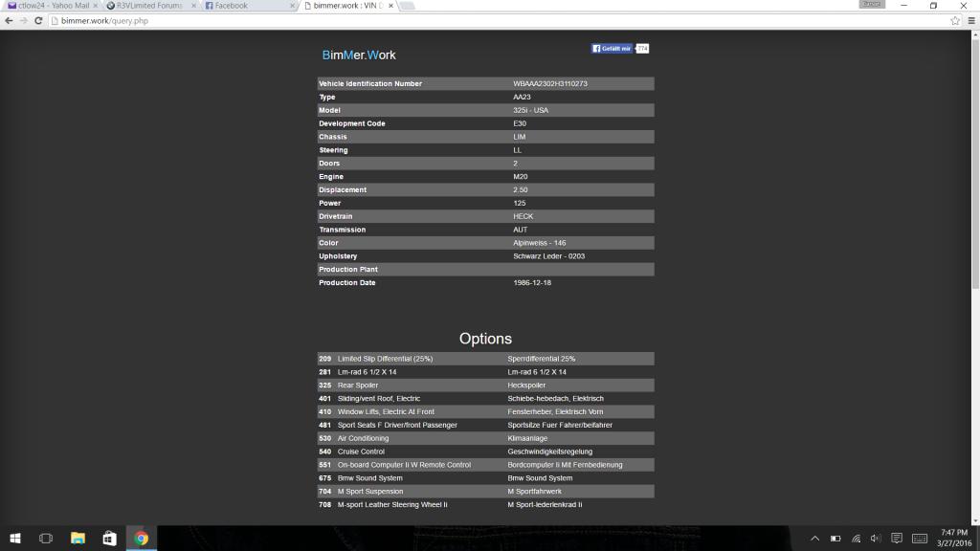Click the Chrome taskbar icon

click(142, 538)
